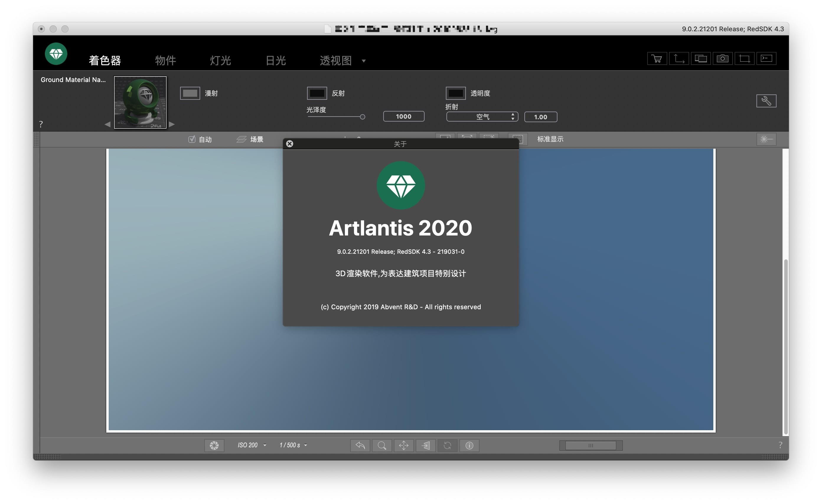Image resolution: width=822 pixels, height=504 pixels.
Task: Open the wrench settings icon in shader panel
Action: [766, 101]
